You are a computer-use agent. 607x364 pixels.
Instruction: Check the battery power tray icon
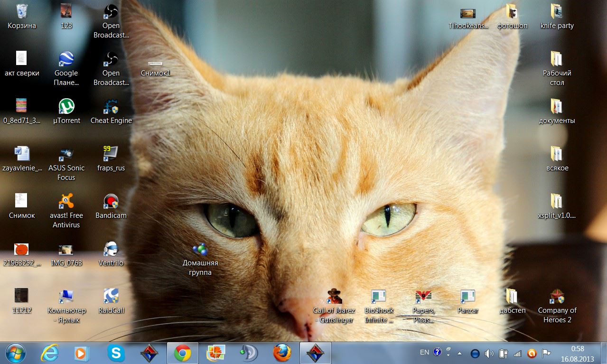tap(504, 353)
